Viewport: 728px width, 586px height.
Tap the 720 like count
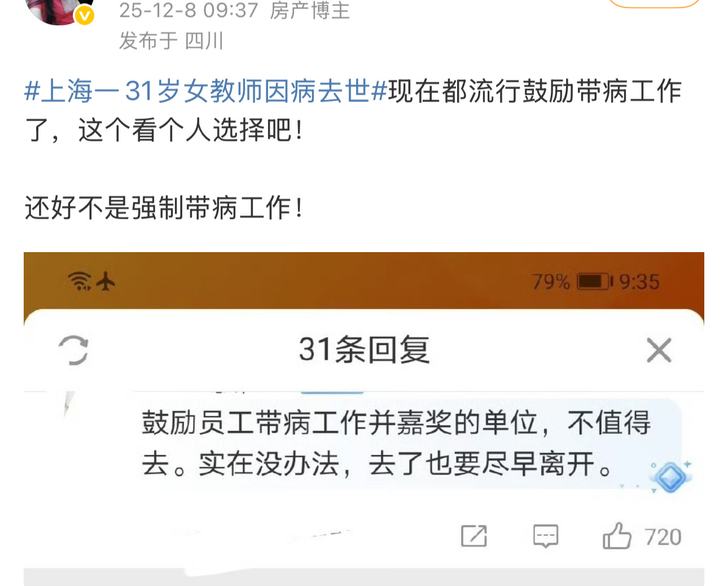(x=663, y=537)
